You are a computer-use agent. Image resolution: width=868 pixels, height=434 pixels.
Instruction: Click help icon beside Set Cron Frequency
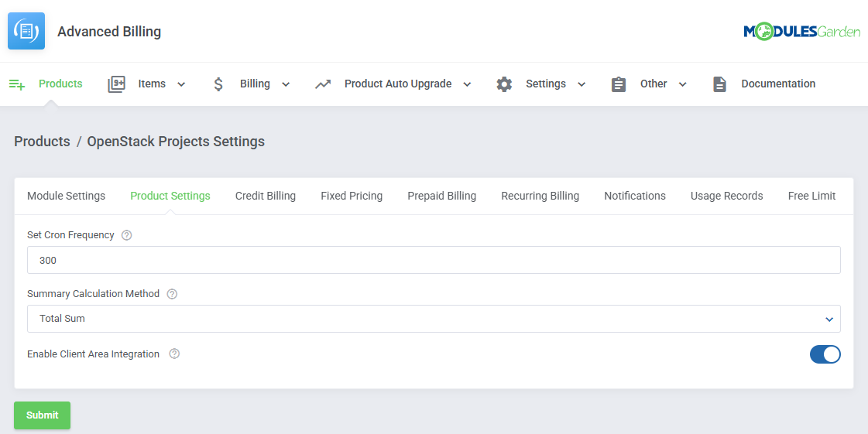[x=127, y=235]
